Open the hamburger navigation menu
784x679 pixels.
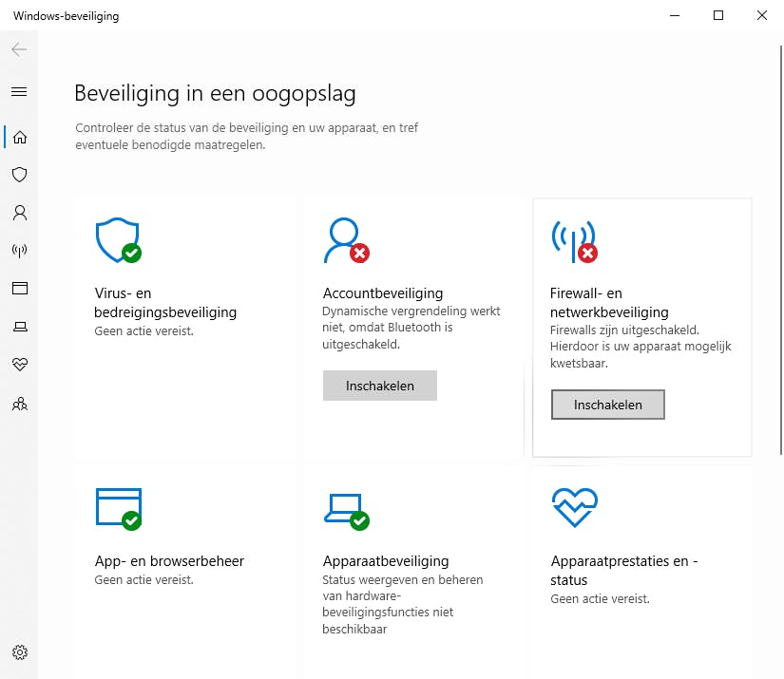click(x=19, y=91)
